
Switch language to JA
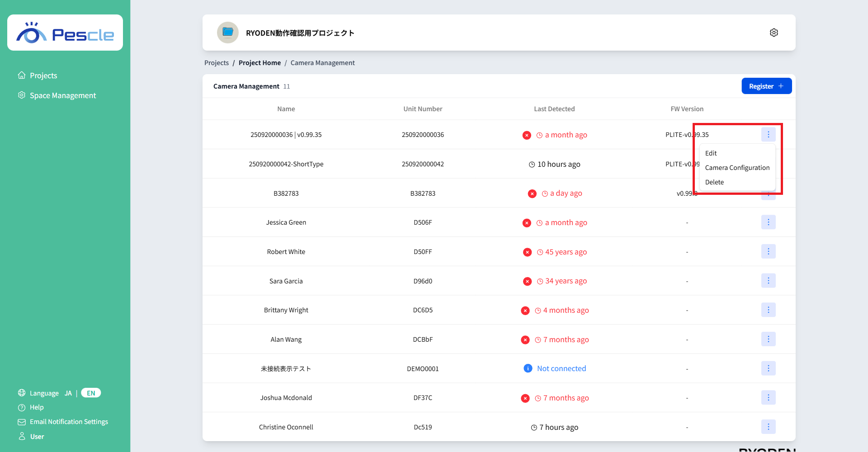point(68,393)
